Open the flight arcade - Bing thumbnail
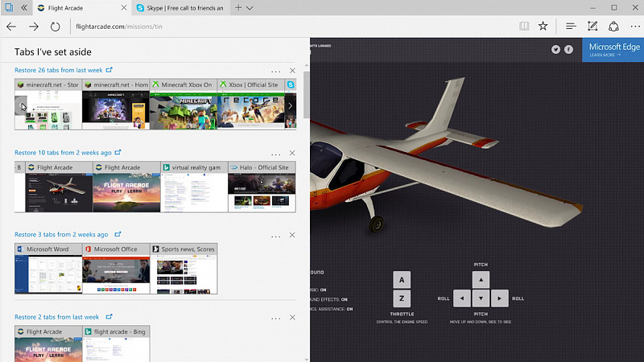 pyautogui.click(x=116, y=344)
